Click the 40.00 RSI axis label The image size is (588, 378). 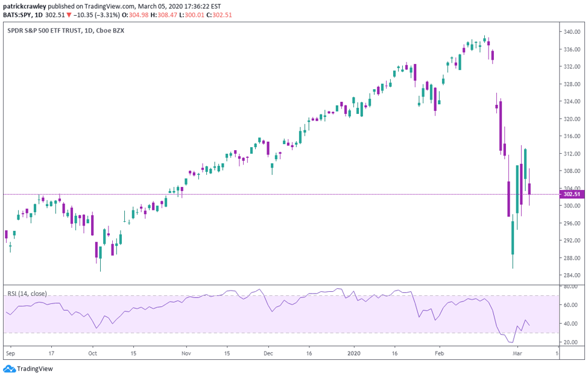(x=571, y=324)
